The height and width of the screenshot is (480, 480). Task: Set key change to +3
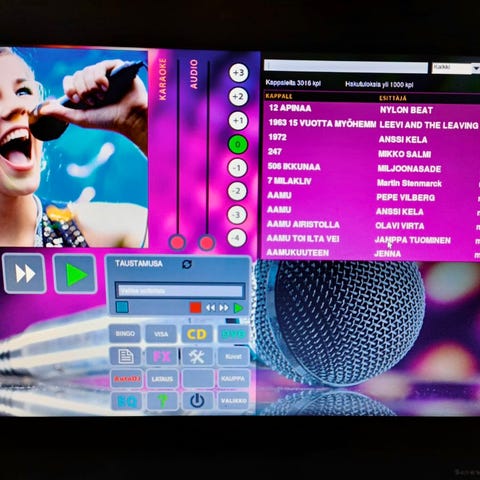(x=238, y=72)
